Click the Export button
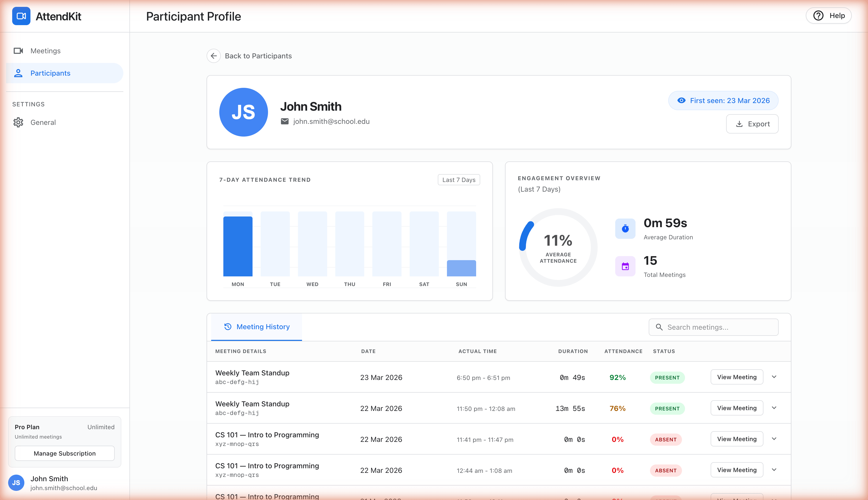This screenshot has width=868, height=500. [x=752, y=124]
